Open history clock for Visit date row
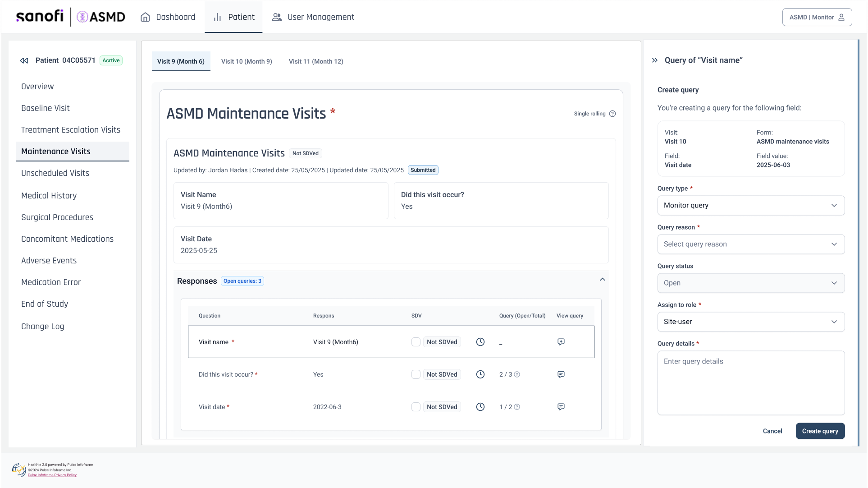Screen dimensions: 868x488 click(x=480, y=407)
